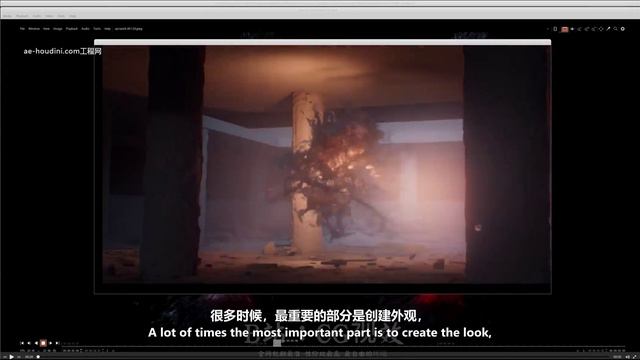Click the highlighted stop button in viewer transport
Screen dimensions: 640x360
43,343
